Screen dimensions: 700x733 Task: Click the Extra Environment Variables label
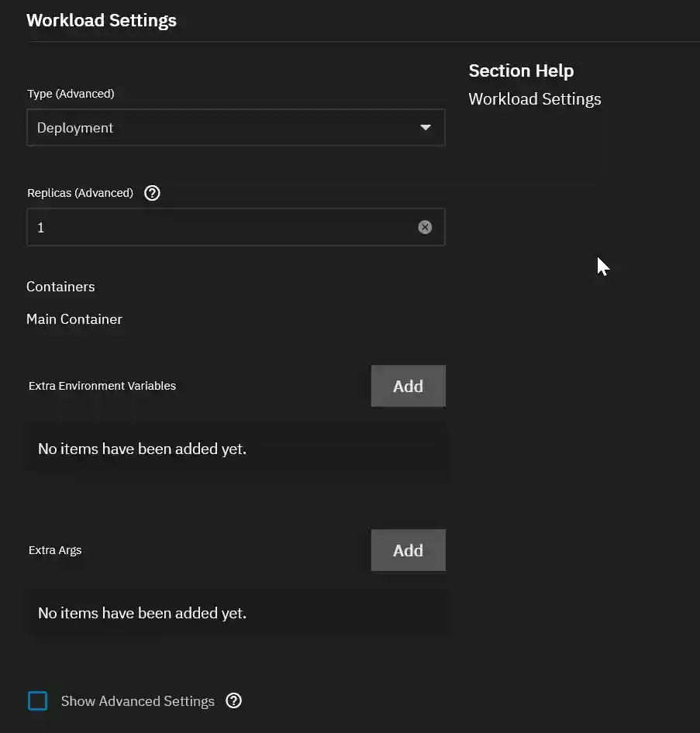[102, 385]
